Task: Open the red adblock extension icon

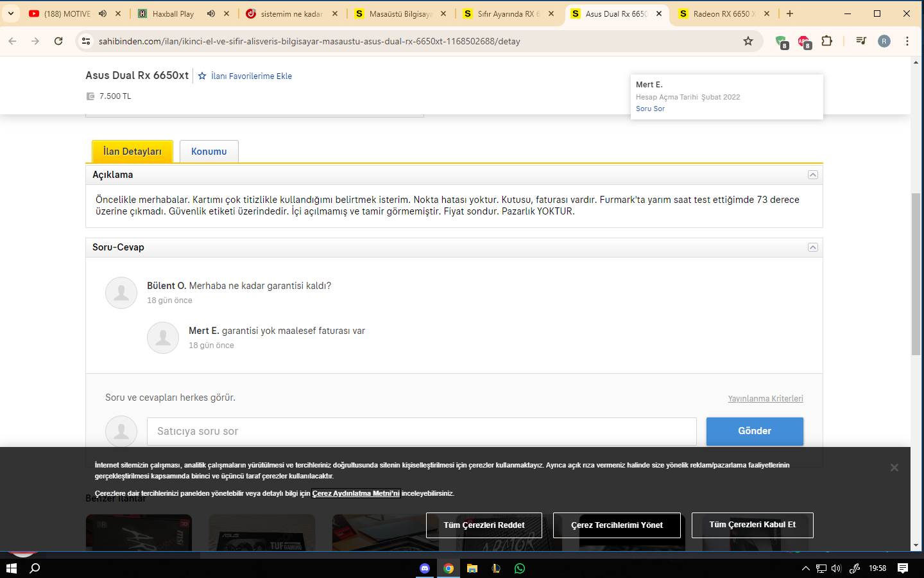Action: coord(804,42)
